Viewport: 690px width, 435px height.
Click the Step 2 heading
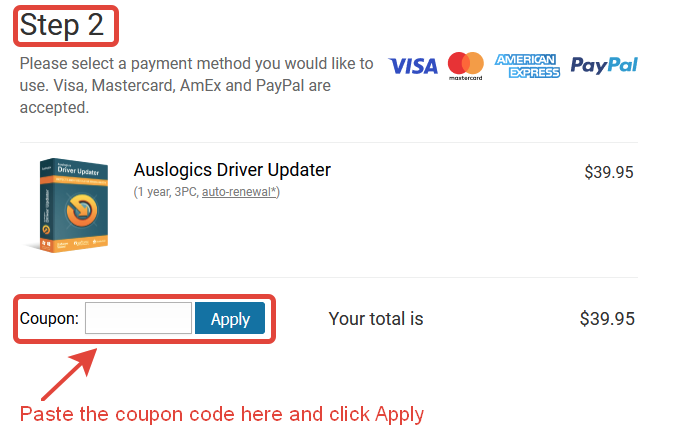click(62, 25)
